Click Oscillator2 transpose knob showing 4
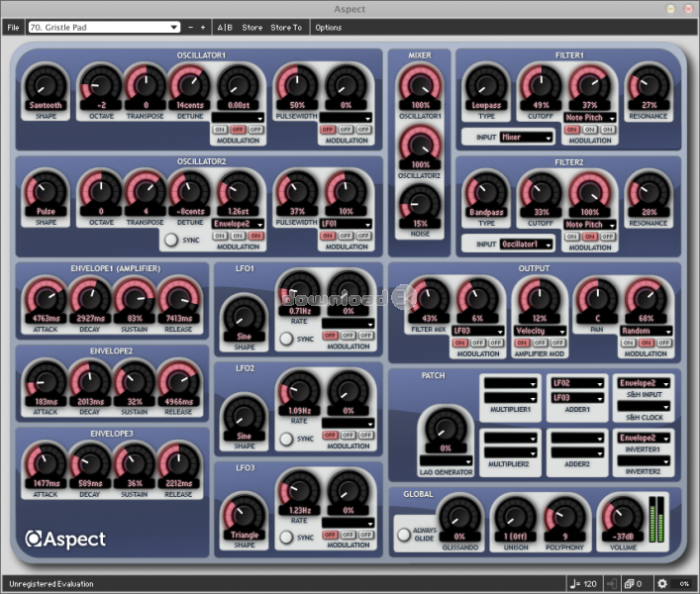The height and width of the screenshot is (594, 700). pos(146,192)
